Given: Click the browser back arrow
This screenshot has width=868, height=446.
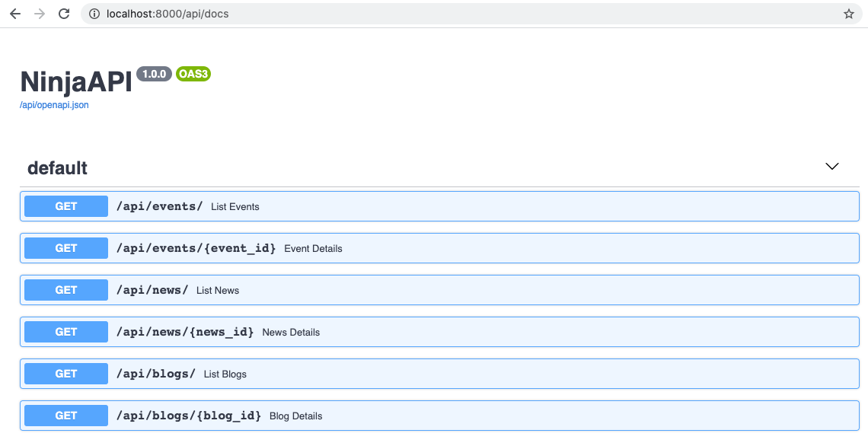Looking at the screenshot, I should pos(15,13).
